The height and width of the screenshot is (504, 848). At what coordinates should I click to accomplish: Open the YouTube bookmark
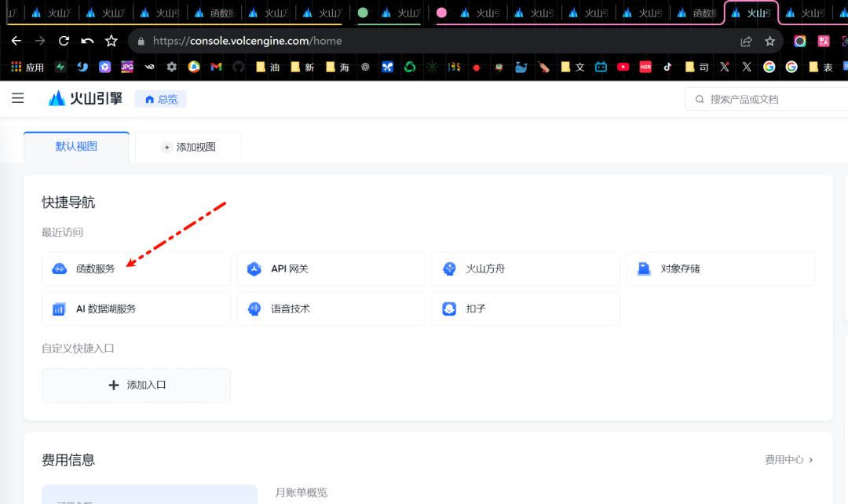623,67
